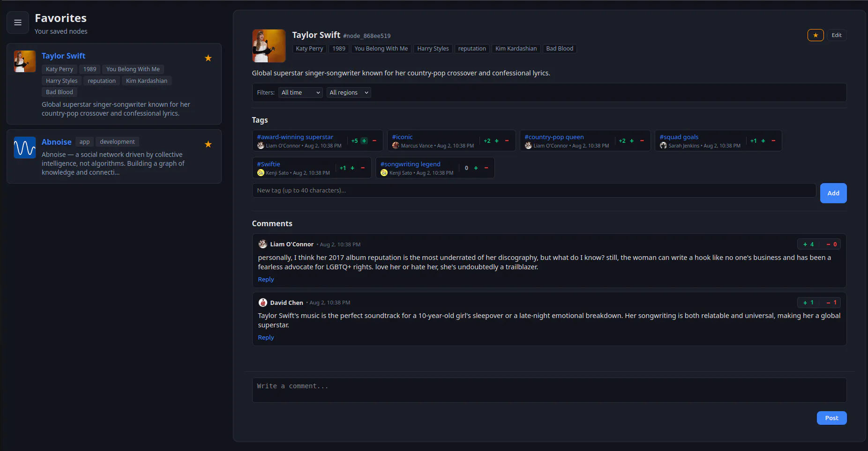The image size is (868, 451).
Task: Select the 1989 chip in the header
Action: (x=339, y=49)
